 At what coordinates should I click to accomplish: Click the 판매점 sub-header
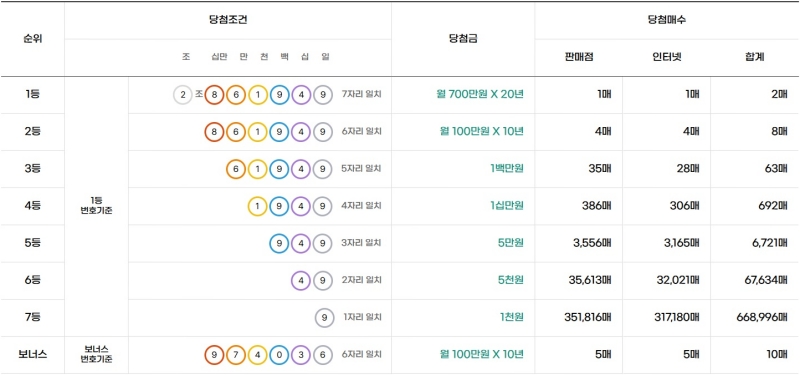click(x=578, y=57)
